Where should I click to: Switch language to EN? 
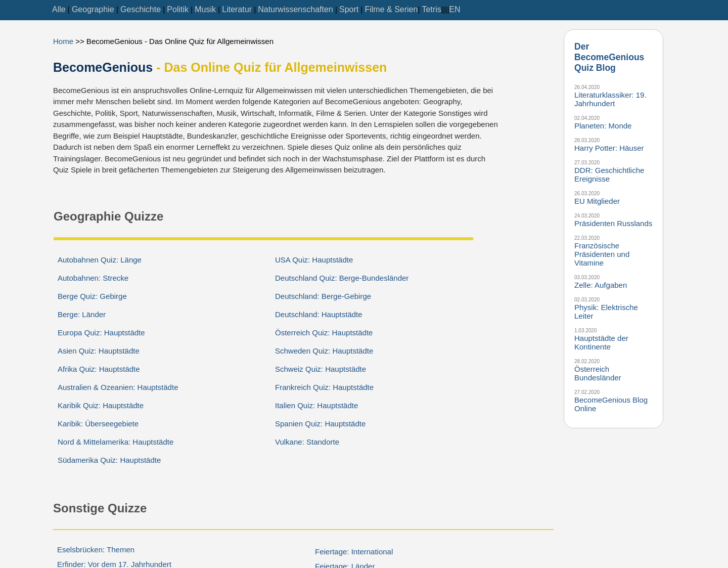tap(454, 10)
